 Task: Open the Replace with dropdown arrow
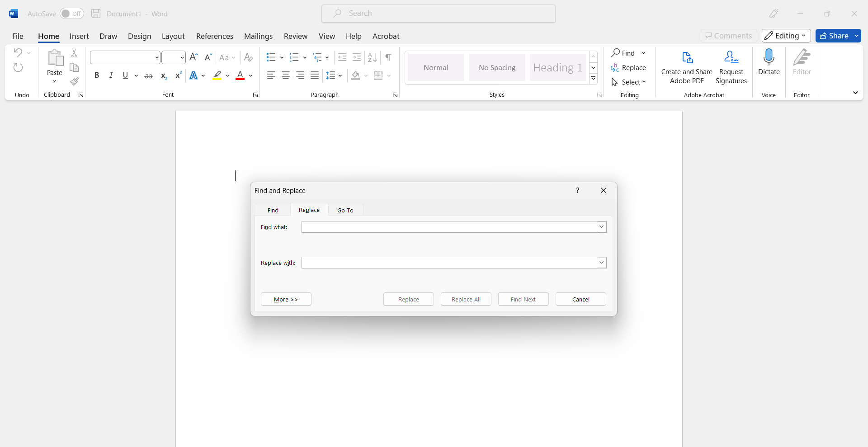click(x=601, y=263)
